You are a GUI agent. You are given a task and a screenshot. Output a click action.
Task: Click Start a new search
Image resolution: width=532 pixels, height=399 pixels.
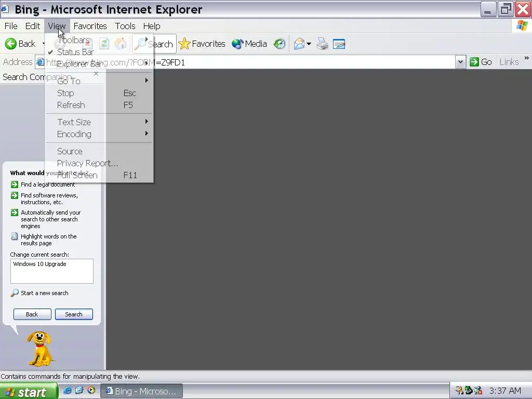(x=45, y=293)
